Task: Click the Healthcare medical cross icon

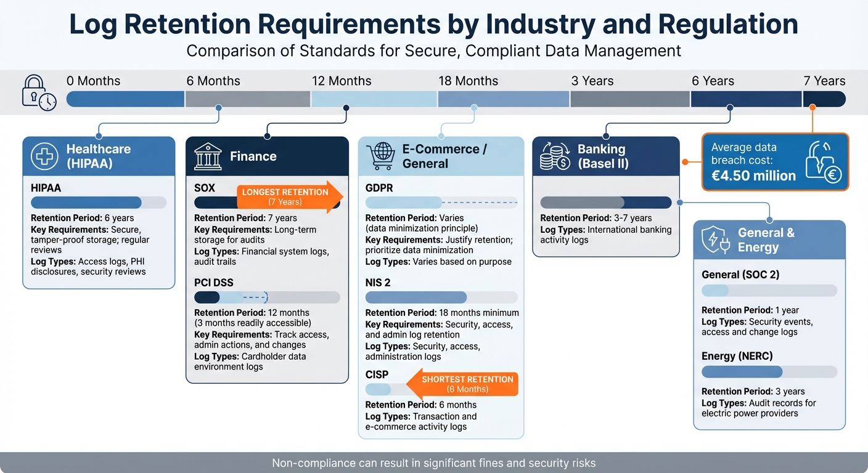Action: click(x=44, y=156)
